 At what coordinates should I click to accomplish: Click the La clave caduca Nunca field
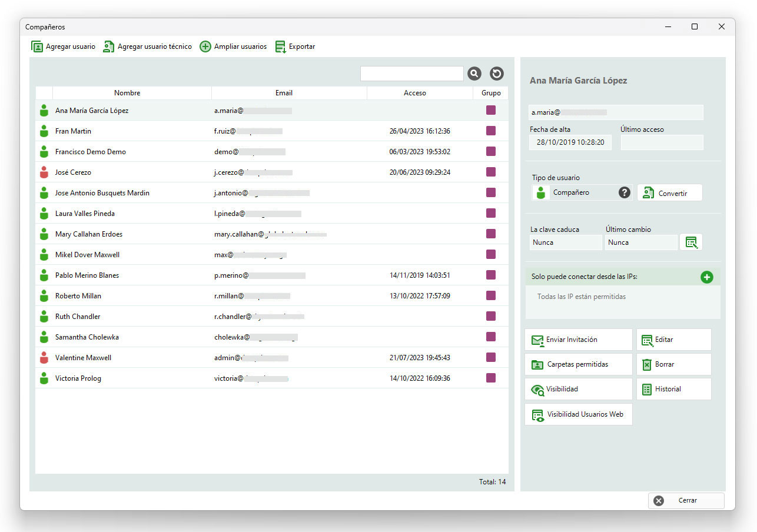(566, 242)
